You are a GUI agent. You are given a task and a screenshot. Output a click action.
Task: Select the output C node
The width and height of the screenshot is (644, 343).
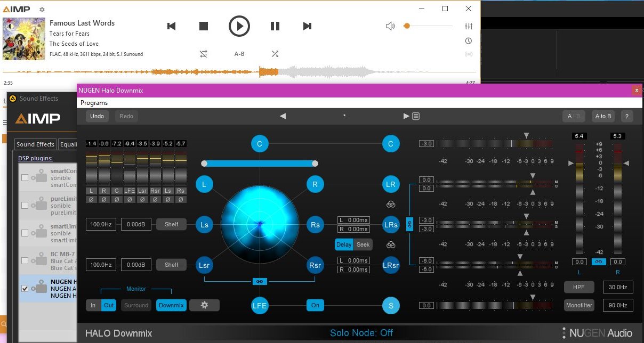coord(391,144)
